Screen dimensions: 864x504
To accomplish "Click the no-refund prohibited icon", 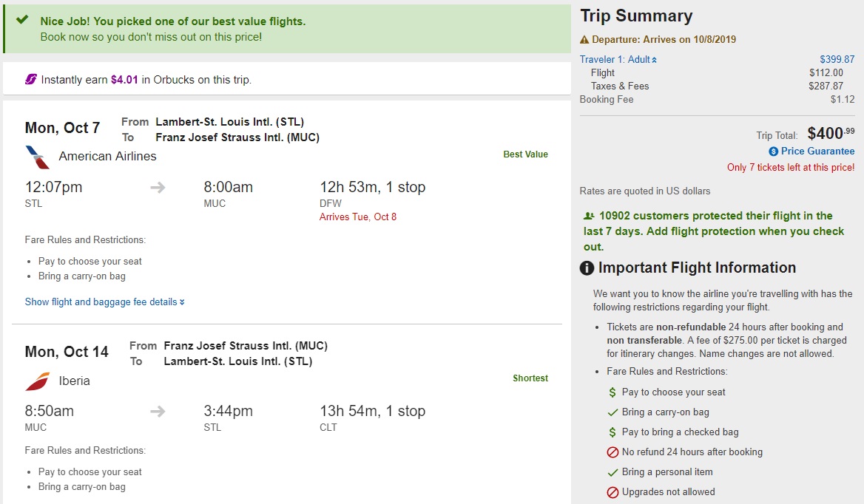I will [x=612, y=452].
